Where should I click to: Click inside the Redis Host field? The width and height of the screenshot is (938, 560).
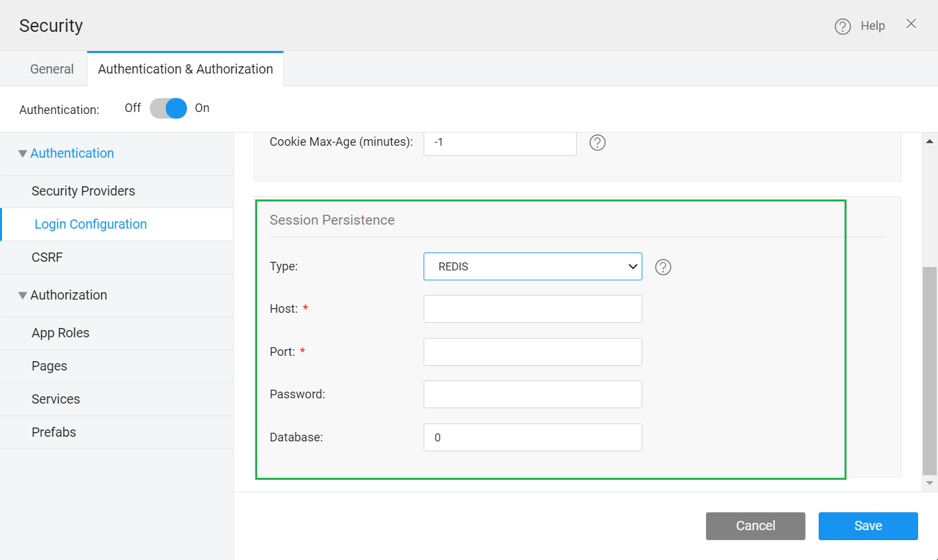click(x=532, y=309)
